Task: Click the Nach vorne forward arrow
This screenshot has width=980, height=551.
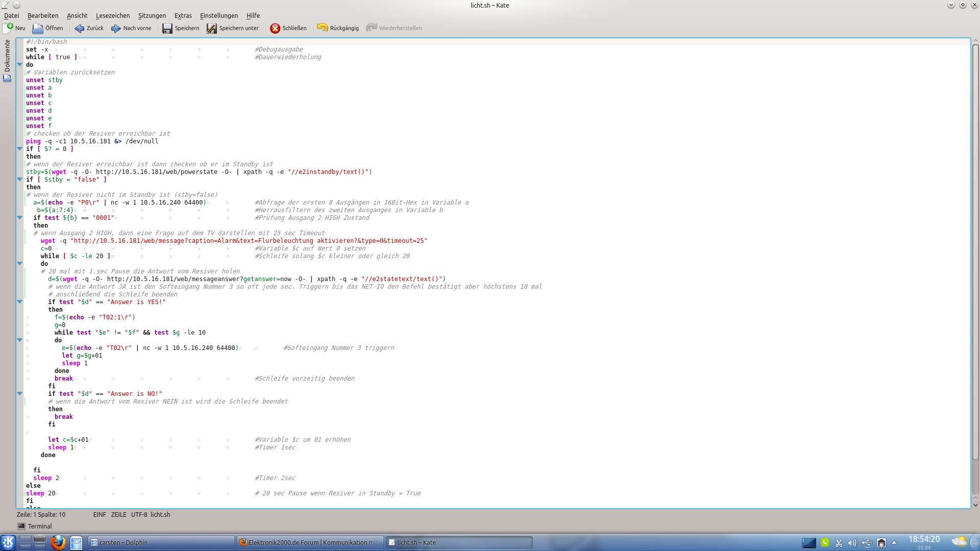Action: [116, 28]
